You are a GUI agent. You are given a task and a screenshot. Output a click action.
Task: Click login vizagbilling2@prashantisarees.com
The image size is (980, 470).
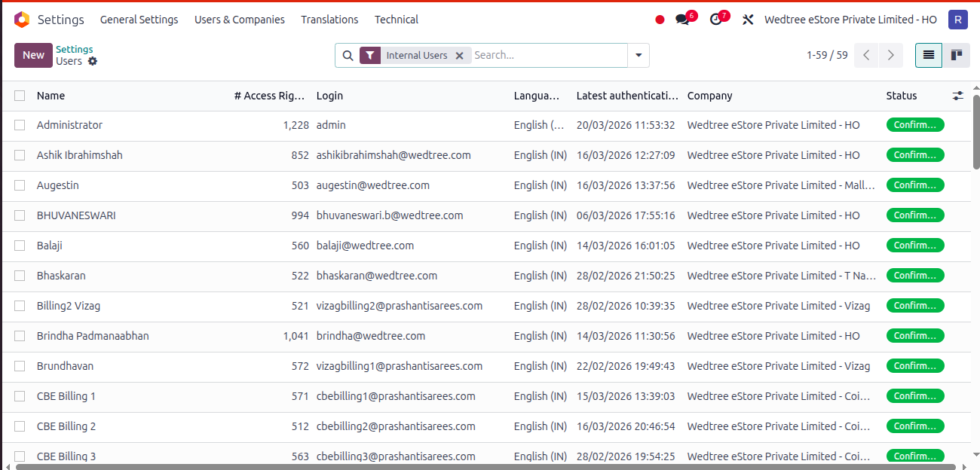(x=400, y=306)
